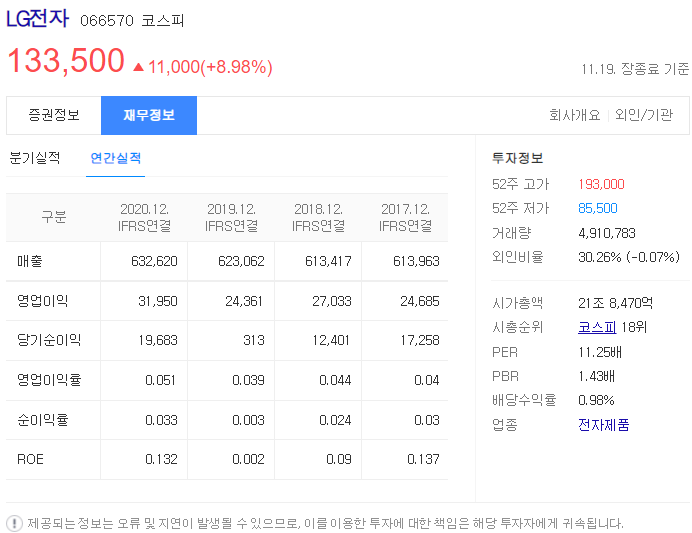Viewport: 692px width, 533px height.
Task: Click market cap 21조 8,470억
Action: 615,303
